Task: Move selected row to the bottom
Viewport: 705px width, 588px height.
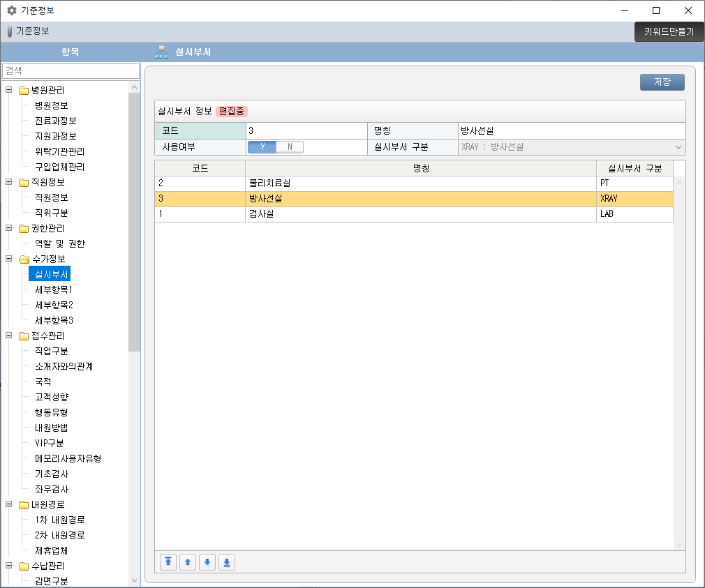Action: pyautogui.click(x=227, y=562)
